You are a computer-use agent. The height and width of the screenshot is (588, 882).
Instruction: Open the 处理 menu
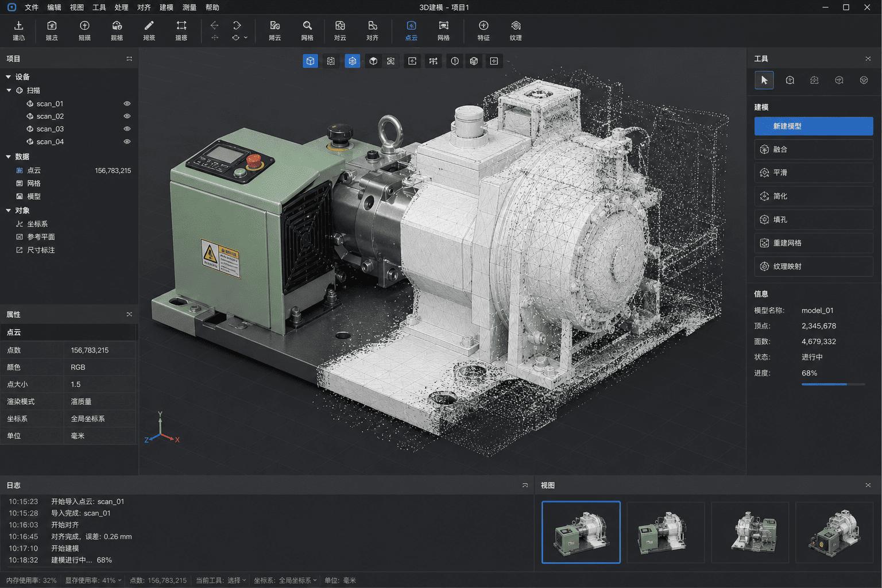121,7
